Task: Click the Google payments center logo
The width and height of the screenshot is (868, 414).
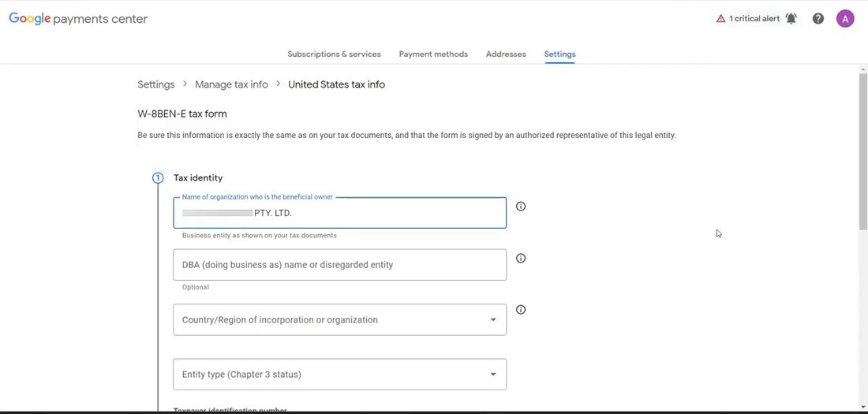Action: point(78,19)
